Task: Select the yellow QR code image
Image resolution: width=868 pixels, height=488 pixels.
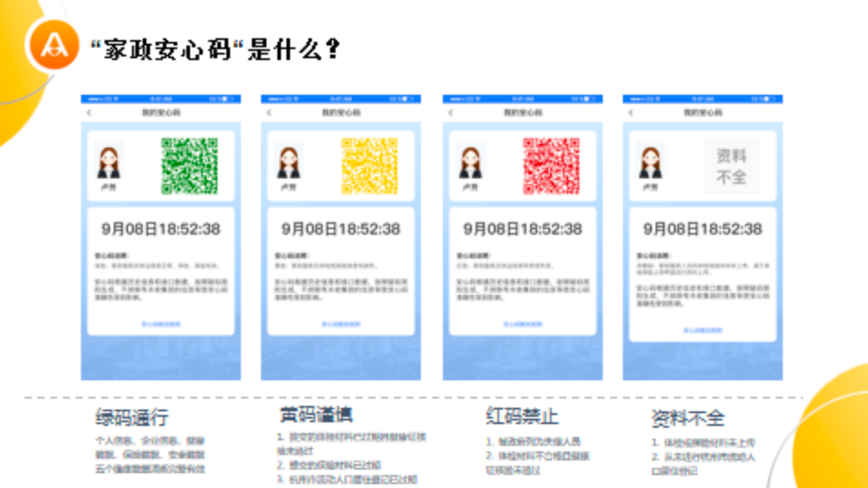Action: tap(370, 165)
